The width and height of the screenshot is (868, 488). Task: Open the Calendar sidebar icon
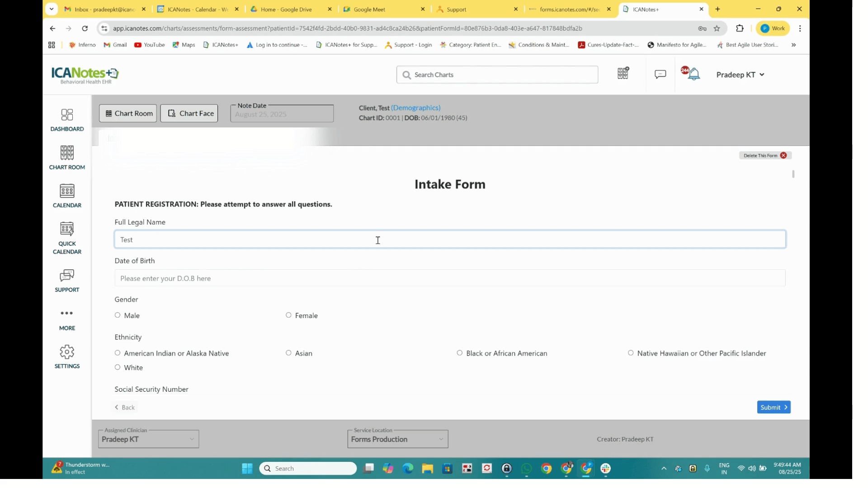pos(67,196)
